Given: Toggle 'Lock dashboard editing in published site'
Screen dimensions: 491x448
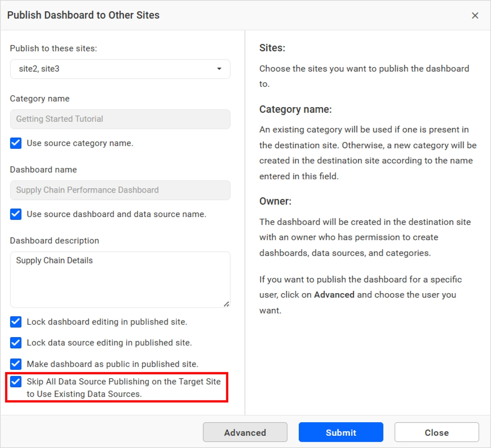Looking at the screenshot, I should pos(16,322).
